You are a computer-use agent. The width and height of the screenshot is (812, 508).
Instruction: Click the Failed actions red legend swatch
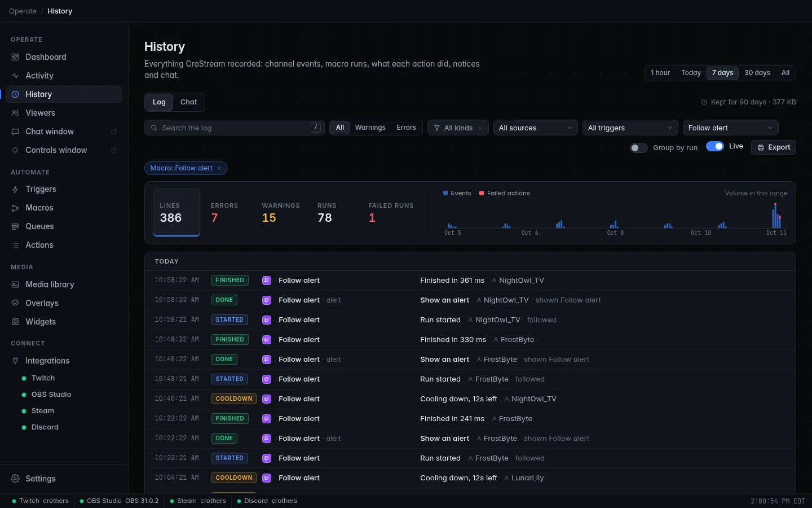coord(482,193)
